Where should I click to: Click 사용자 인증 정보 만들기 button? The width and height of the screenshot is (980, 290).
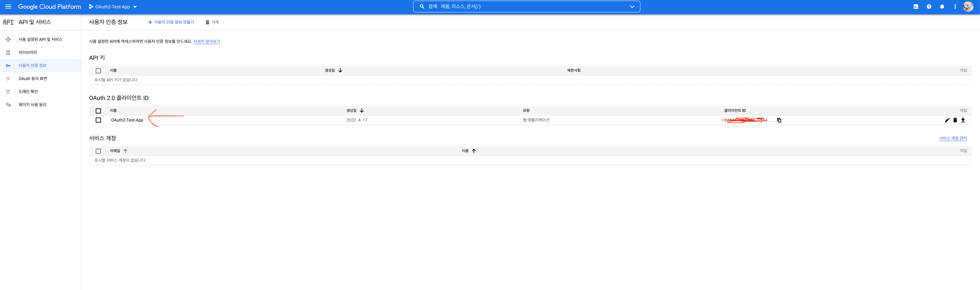click(171, 22)
